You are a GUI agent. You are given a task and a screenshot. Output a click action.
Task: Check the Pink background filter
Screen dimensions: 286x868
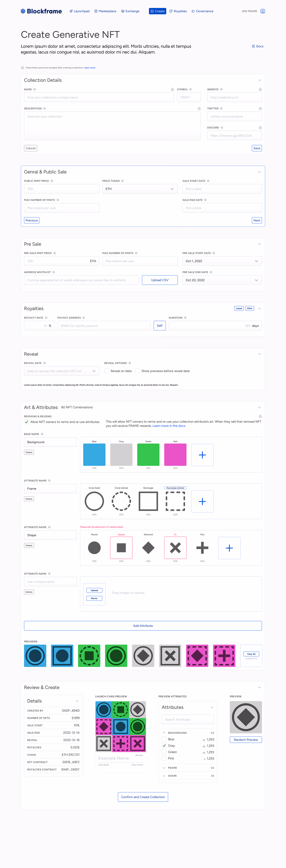point(164,759)
